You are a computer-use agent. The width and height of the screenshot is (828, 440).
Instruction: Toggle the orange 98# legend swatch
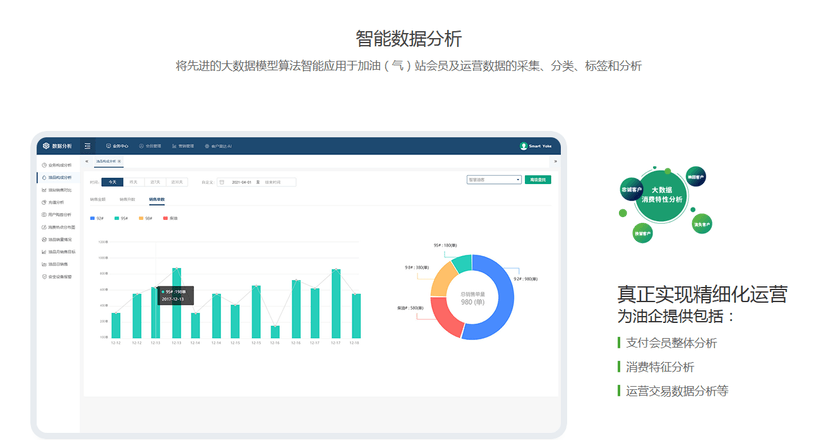point(141,218)
